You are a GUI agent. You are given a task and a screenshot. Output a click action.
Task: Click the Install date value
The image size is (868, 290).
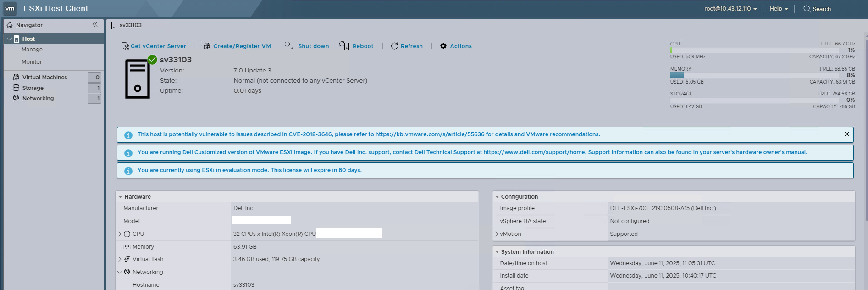point(663,276)
